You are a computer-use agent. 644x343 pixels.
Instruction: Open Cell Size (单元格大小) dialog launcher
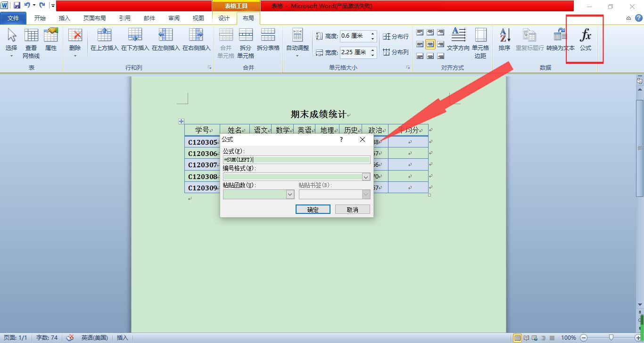click(408, 68)
